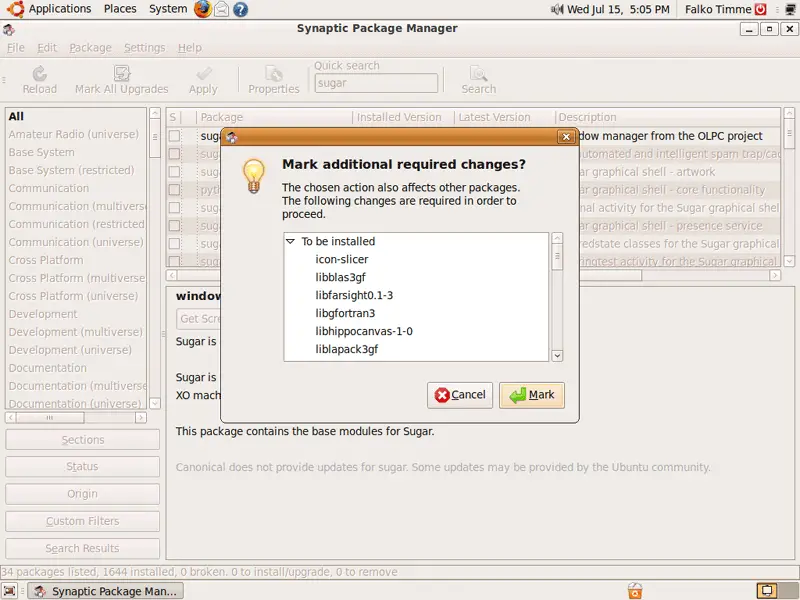Open the Edit menu

[x=47, y=48]
